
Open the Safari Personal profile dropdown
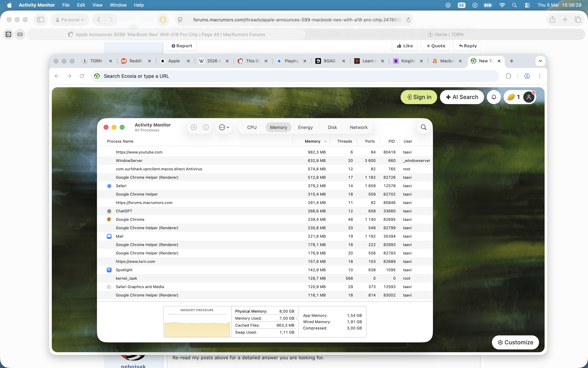click(x=70, y=20)
